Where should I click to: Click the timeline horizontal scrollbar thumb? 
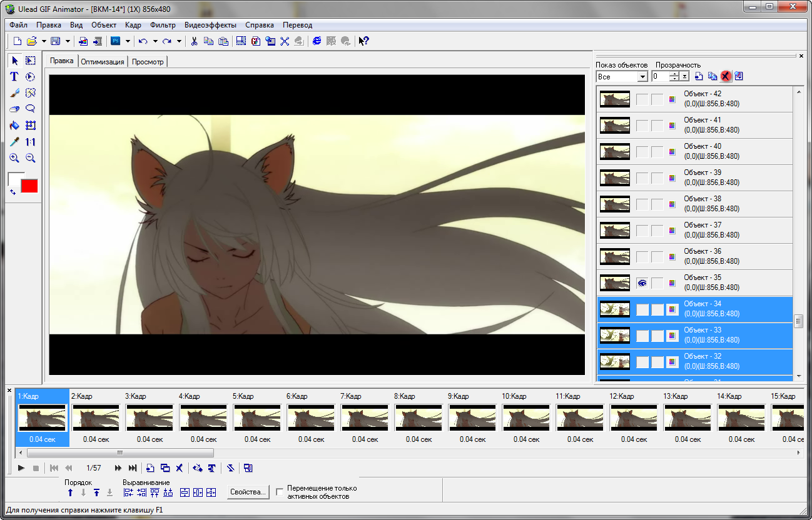(120, 452)
